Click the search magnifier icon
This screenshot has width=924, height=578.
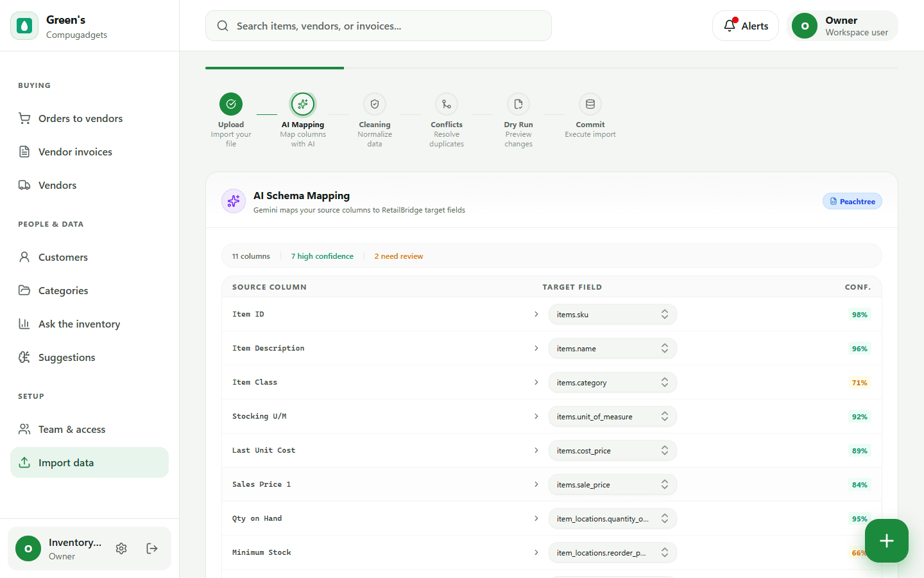point(223,26)
